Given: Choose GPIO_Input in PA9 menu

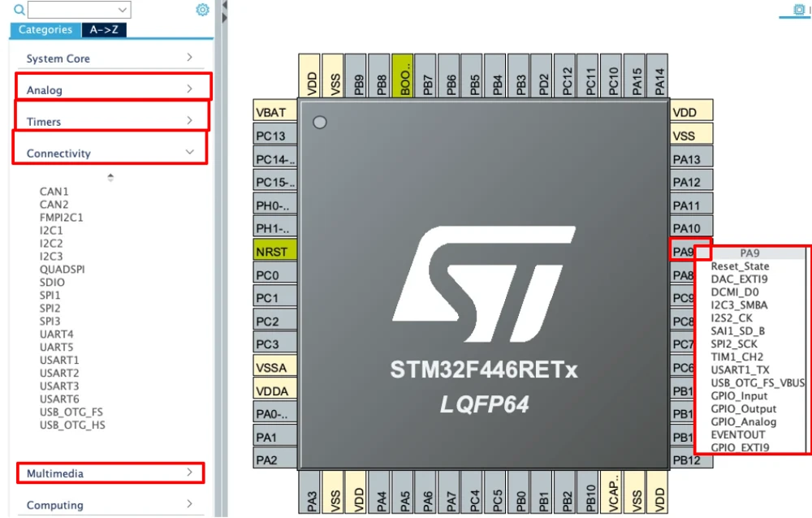Looking at the screenshot, I should [739, 395].
